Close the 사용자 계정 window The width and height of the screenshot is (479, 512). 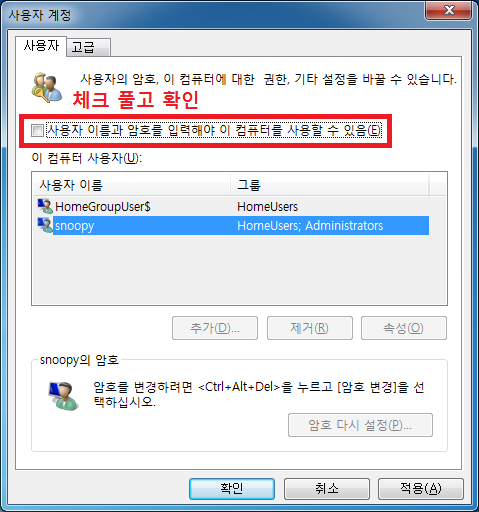tap(449, 11)
